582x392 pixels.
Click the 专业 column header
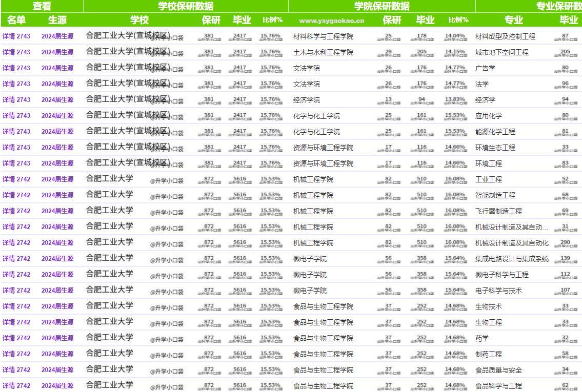point(513,20)
